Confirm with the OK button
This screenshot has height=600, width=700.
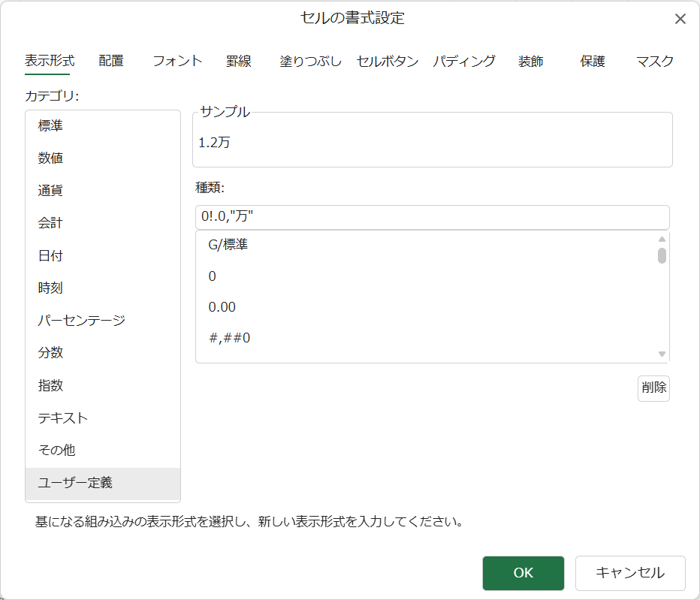(x=523, y=573)
